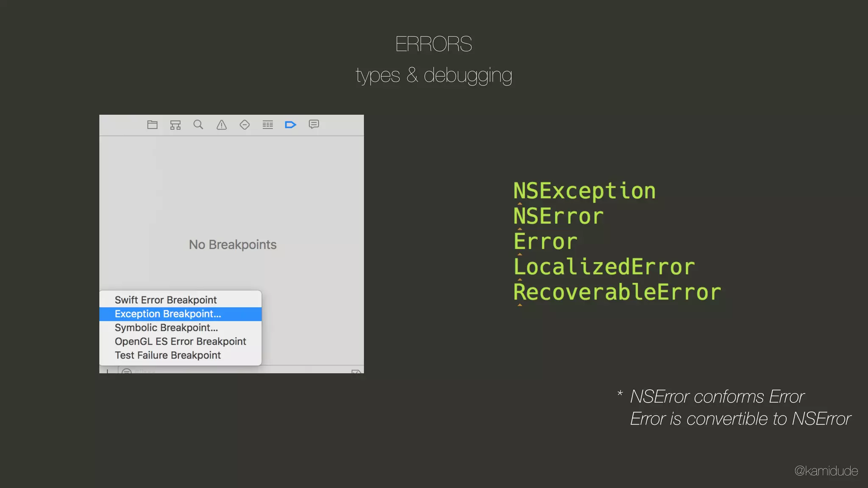
Task: Click the ERRORS slide title
Action: (x=433, y=44)
